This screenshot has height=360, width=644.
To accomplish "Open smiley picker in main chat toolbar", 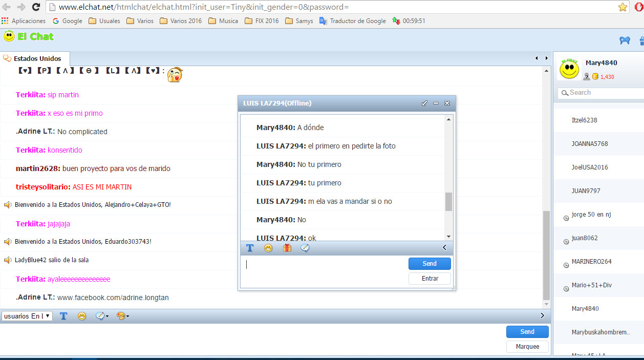I will coord(82,316).
